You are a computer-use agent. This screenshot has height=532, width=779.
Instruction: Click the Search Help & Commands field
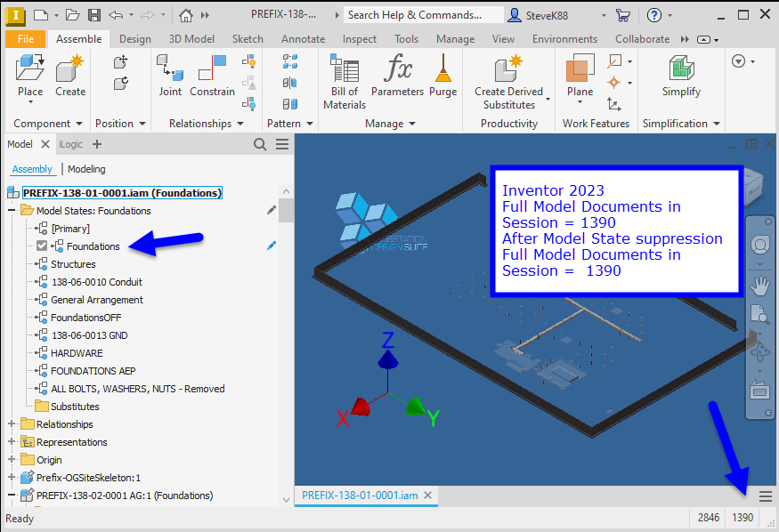point(424,15)
